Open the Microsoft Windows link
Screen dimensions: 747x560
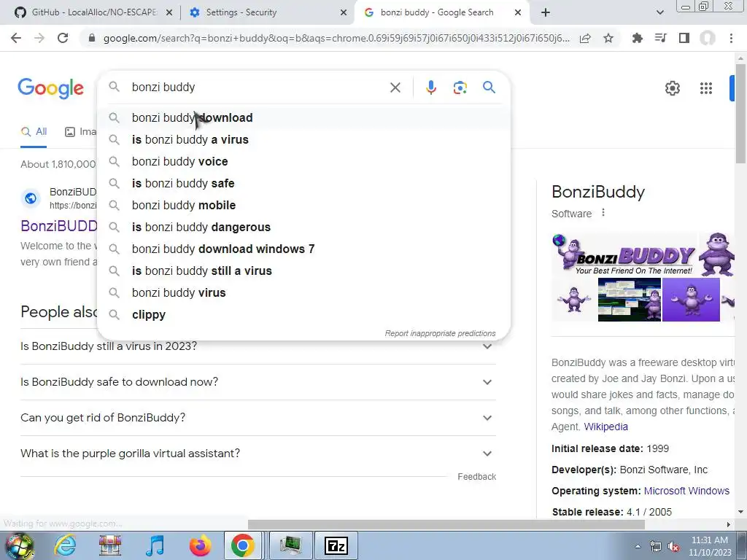pos(686,491)
